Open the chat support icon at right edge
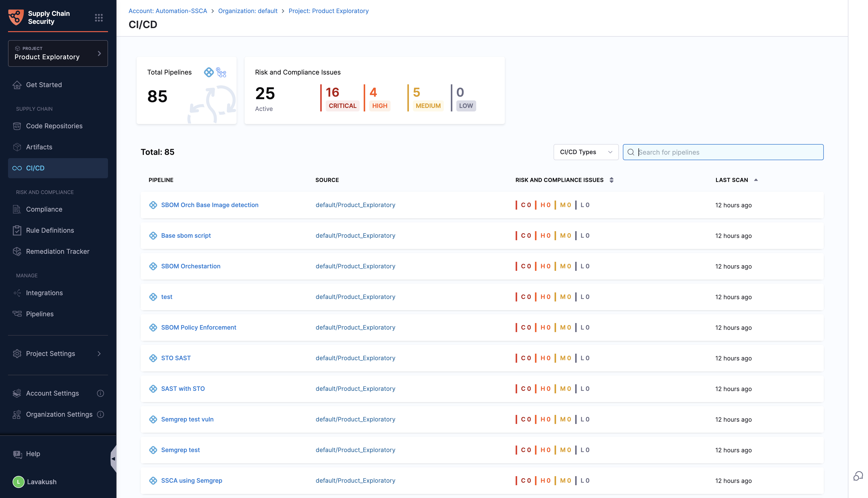The width and height of the screenshot is (868, 498). coord(858,476)
